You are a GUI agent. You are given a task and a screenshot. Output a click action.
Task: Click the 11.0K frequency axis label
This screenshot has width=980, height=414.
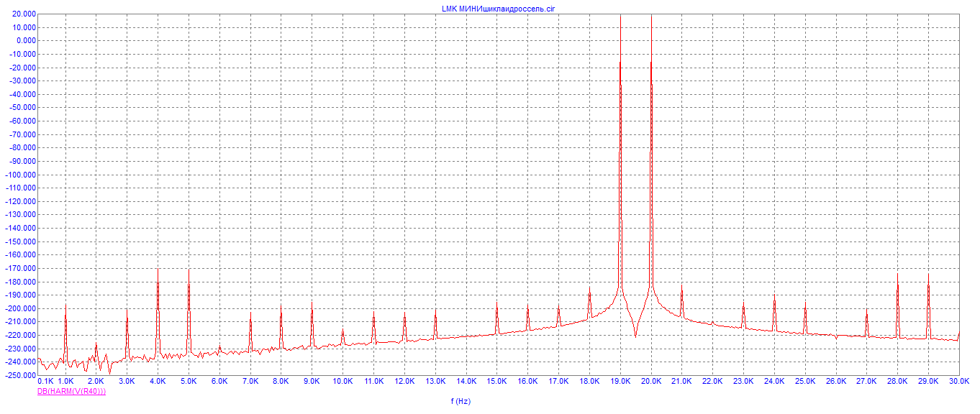[x=373, y=381]
